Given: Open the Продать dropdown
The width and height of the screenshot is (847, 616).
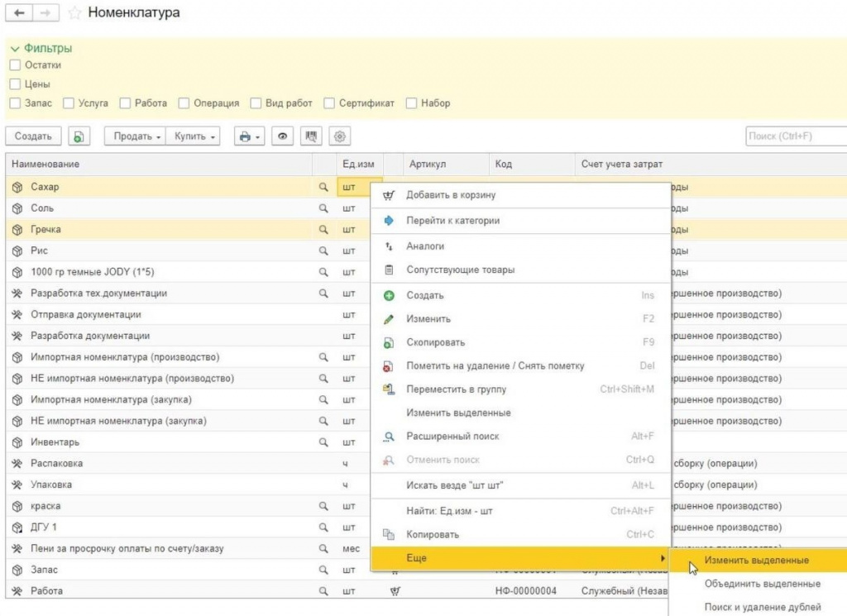Looking at the screenshot, I should 135,136.
